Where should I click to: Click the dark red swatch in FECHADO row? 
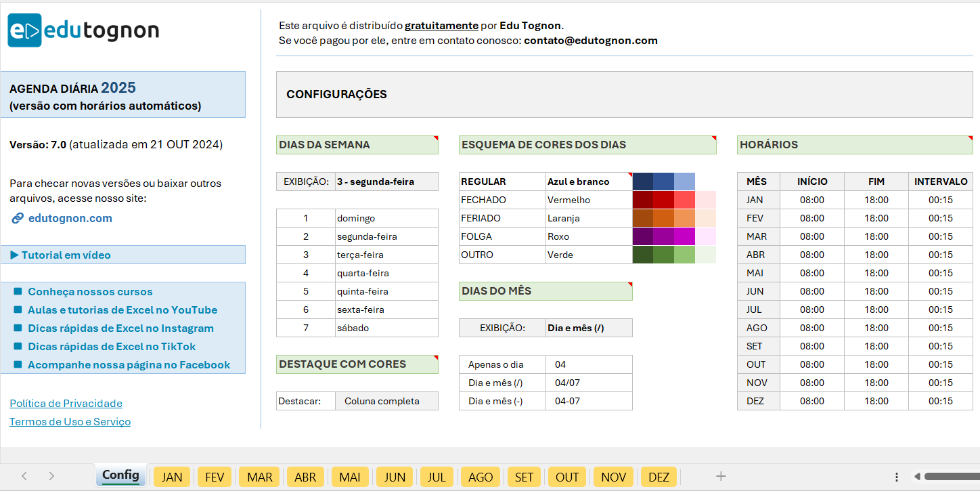[x=643, y=200]
